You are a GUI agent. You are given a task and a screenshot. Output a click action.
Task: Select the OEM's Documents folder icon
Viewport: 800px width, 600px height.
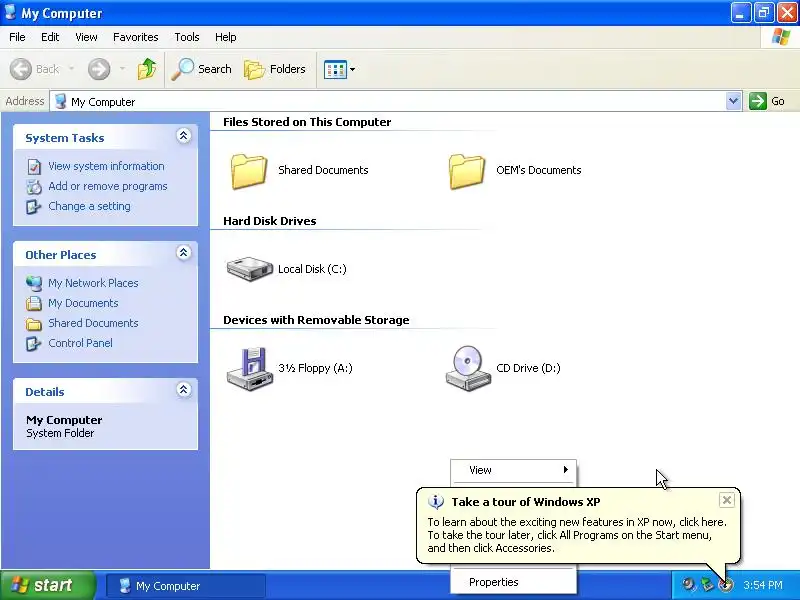(467, 171)
